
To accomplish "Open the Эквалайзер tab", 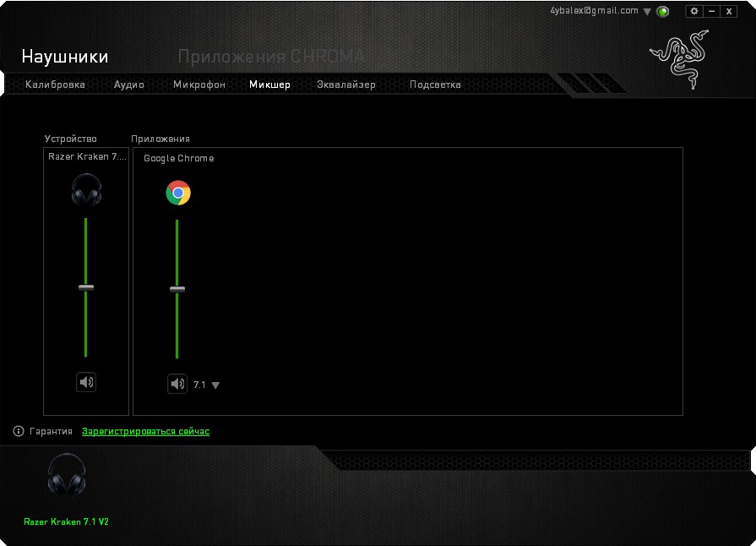I will pos(345,85).
